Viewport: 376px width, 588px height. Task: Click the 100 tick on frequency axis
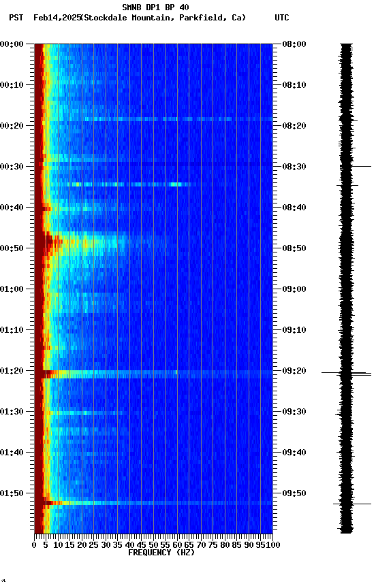pyautogui.click(x=273, y=545)
